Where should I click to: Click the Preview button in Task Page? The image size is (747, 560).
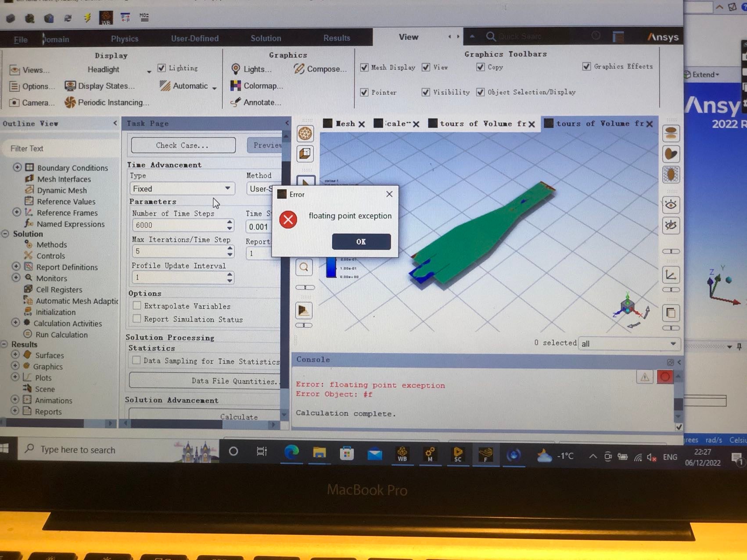(265, 145)
